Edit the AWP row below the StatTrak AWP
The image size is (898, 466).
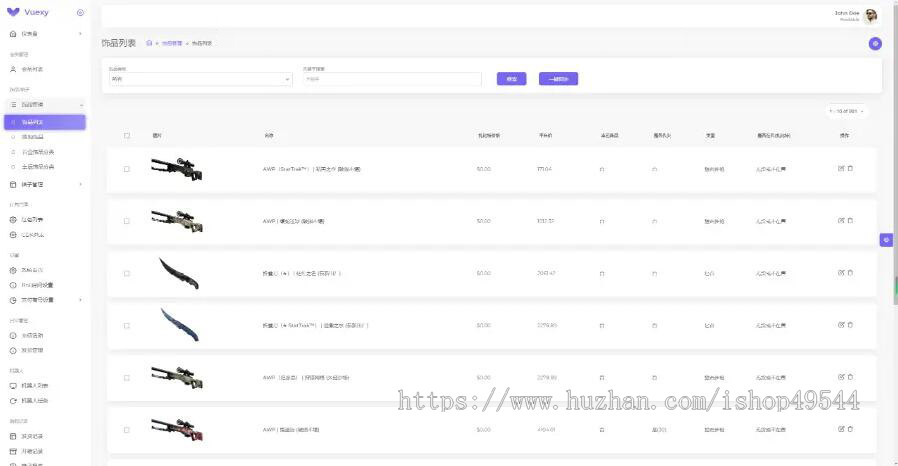(841, 220)
